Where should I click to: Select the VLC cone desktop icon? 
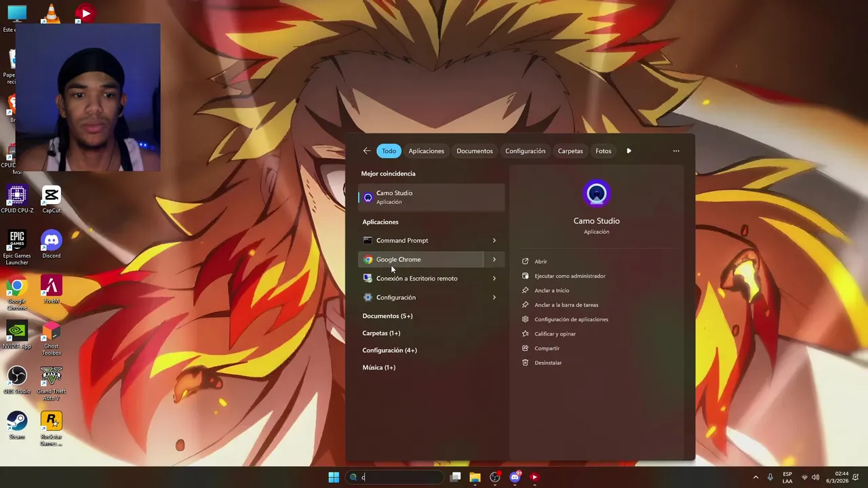pos(52,13)
